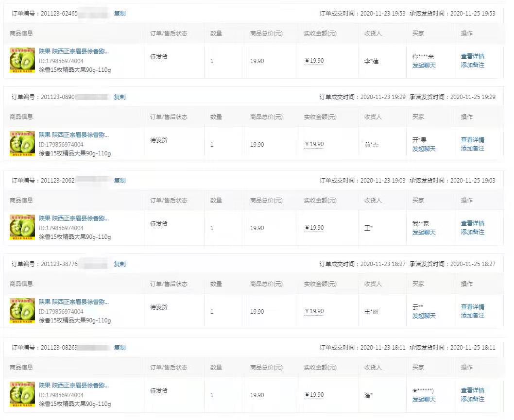
Task: Open kiwi product thumbnail in the 19:53 order
Action: click(22, 60)
